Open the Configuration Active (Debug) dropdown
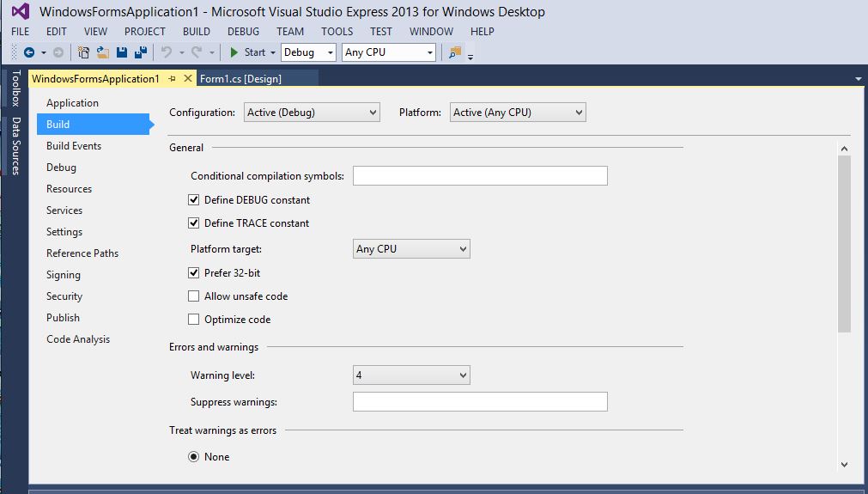The image size is (868, 494). click(312, 113)
